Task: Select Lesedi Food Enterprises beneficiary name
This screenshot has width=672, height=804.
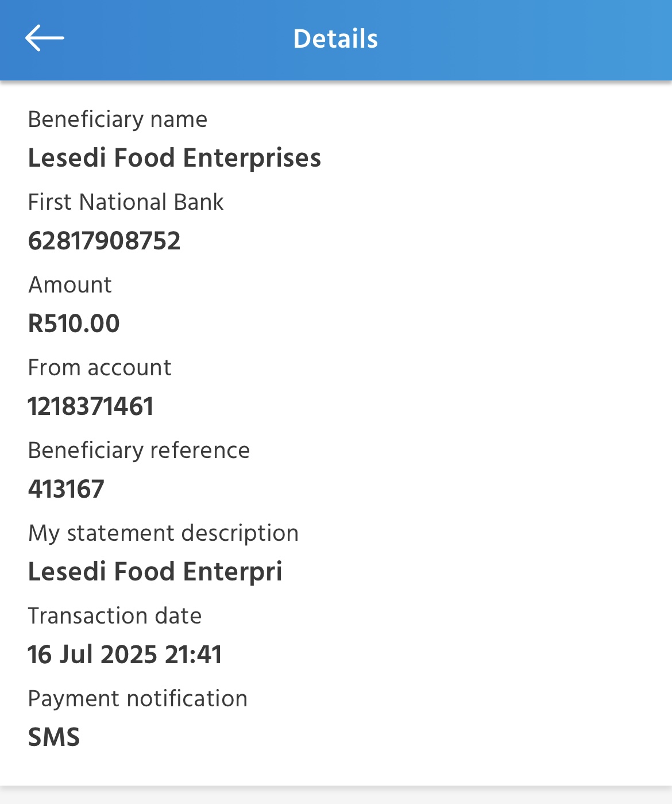Action: pos(175,158)
